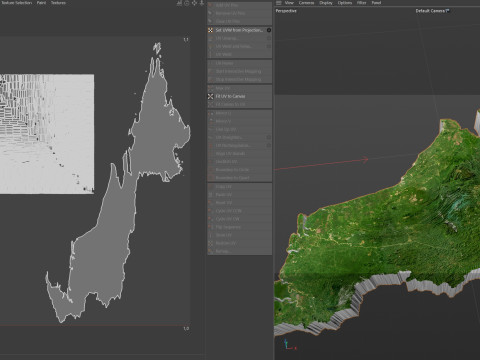Click the viewport hamburger menu icon
The width and height of the screenshot is (480, 360).
click(x=279, y=3)
